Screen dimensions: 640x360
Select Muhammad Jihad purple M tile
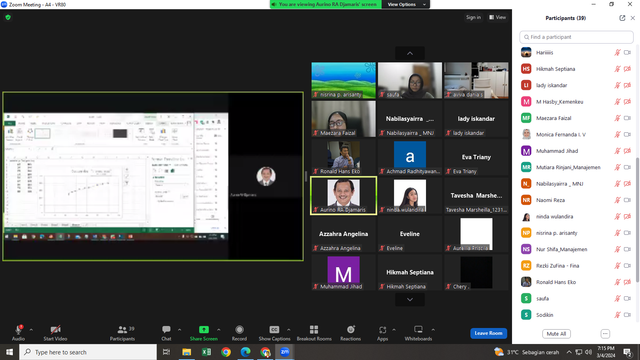pos(343,272)
